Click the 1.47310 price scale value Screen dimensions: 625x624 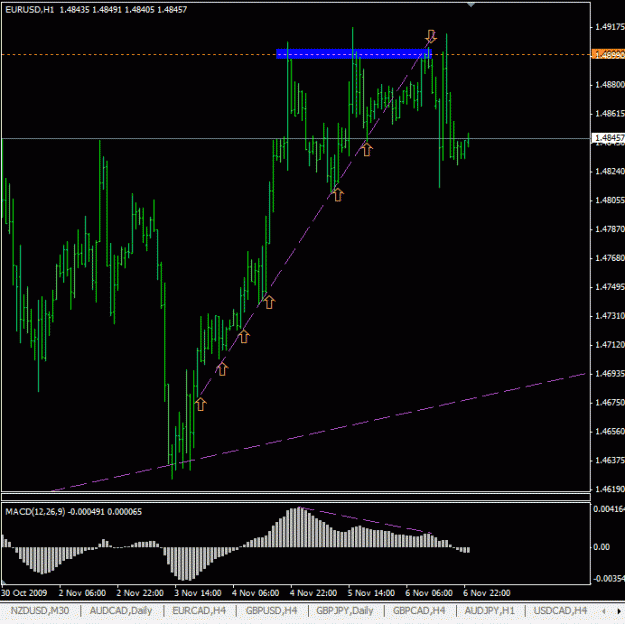(x=609, y=316)
